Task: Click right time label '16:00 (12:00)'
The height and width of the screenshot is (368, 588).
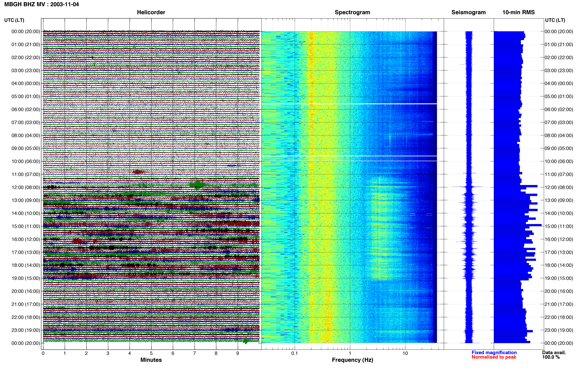Action: tap(559, 239)
